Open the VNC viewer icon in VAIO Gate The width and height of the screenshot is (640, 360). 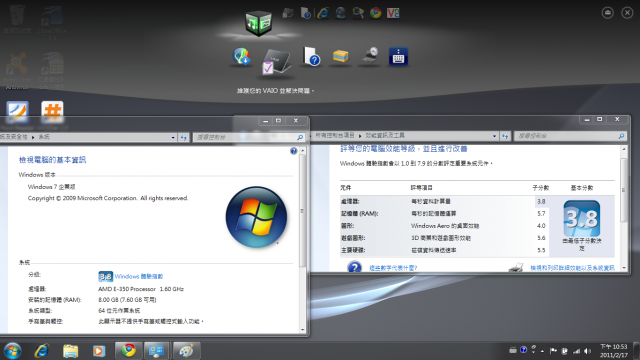393,13
